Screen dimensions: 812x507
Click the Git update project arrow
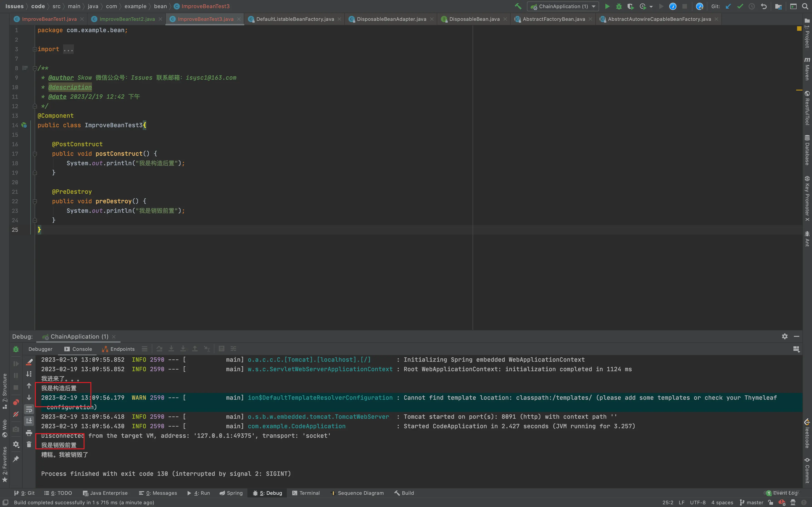point(728,6)
